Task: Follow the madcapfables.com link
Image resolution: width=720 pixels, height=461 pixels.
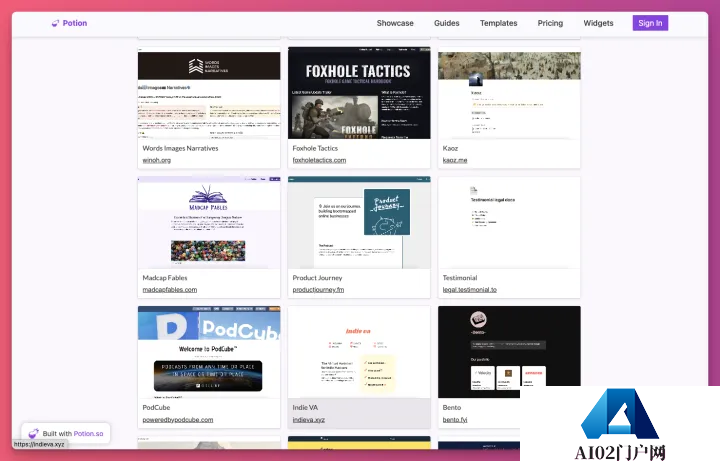Action: click(169, 290)
